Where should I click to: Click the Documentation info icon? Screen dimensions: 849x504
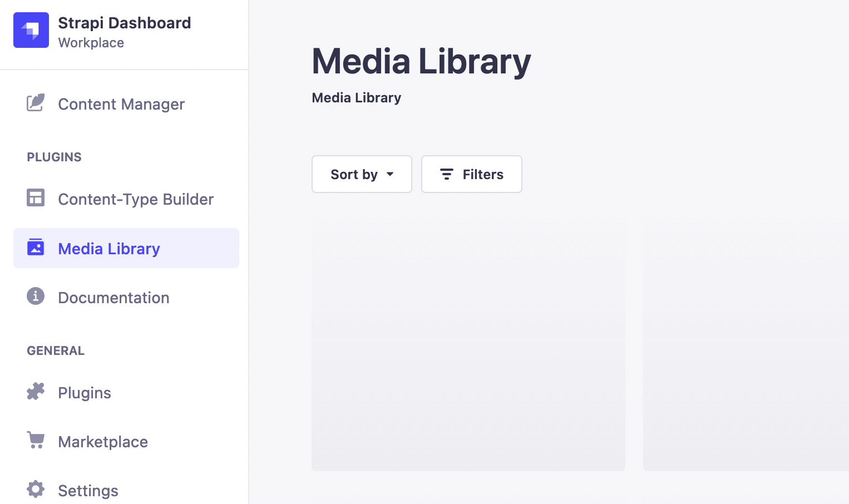click(x=36, y=296)
